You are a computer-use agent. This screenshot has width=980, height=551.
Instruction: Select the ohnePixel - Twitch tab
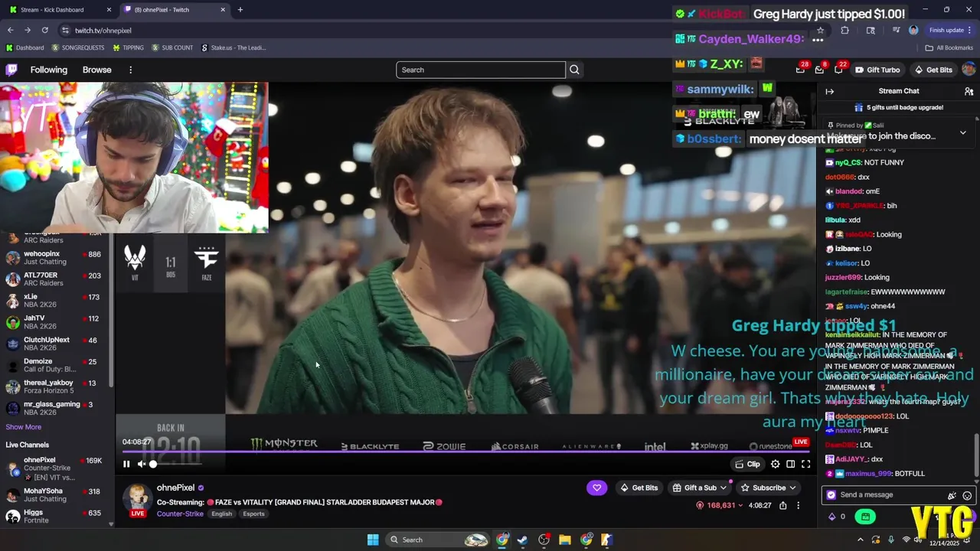[x=175, y=10]
